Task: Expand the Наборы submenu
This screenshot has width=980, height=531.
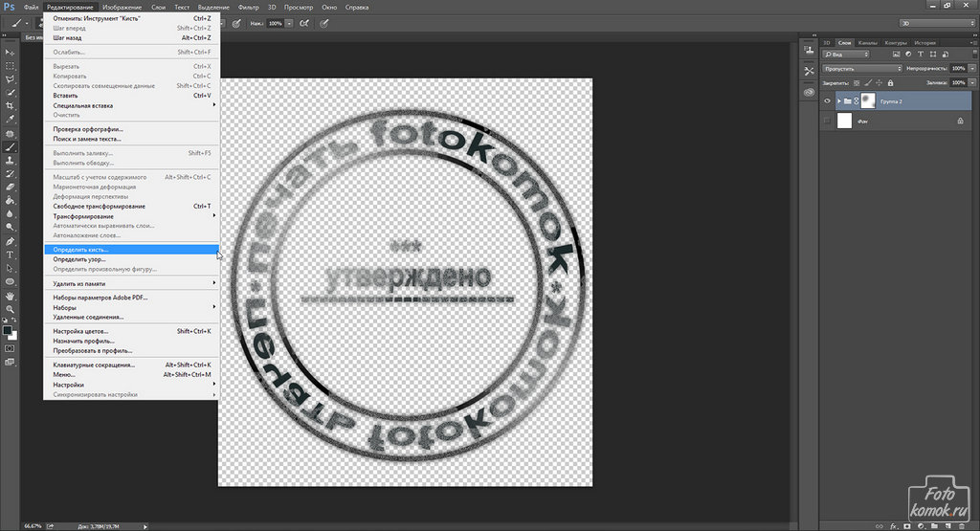Action: 131,307
